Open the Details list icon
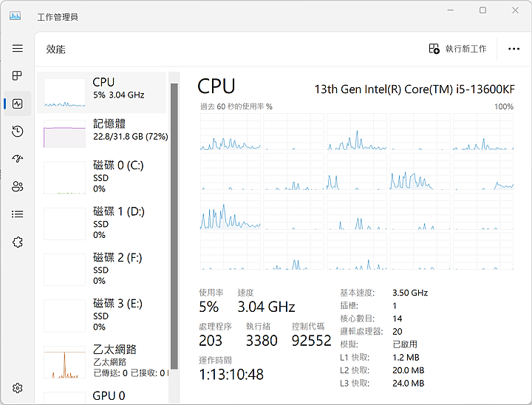 pos(18,214)
